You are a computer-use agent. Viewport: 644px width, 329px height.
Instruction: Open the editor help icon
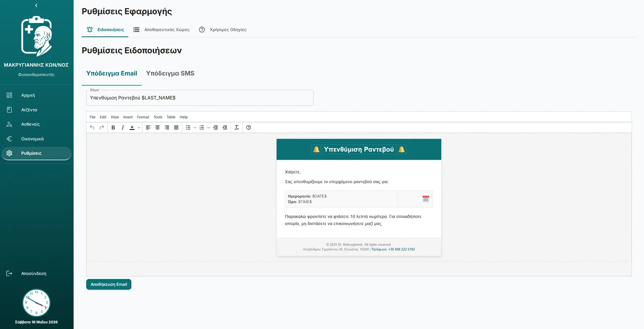(x=248, y=128)
